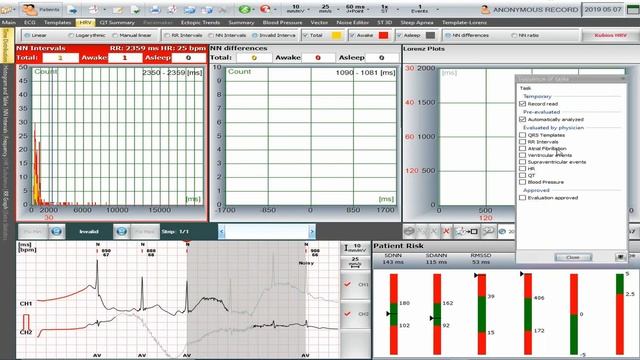
Task: Click the 25 mm/s speed icon beside ECG
Action: point(355,262)
